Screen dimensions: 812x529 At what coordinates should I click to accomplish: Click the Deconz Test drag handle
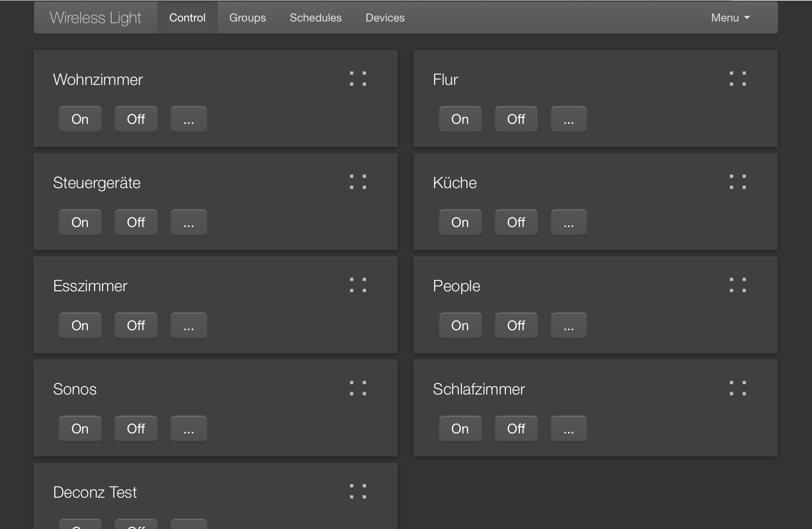click(358, 491)
